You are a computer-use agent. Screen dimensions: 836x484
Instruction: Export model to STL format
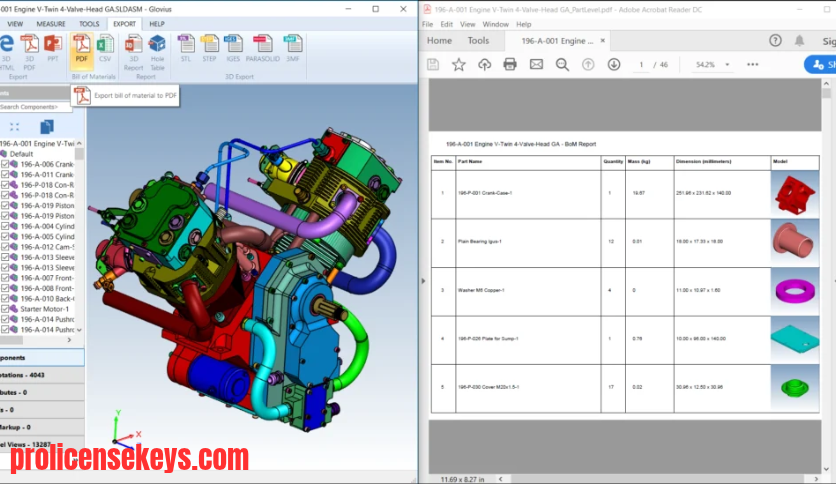[x=186, y=49]
